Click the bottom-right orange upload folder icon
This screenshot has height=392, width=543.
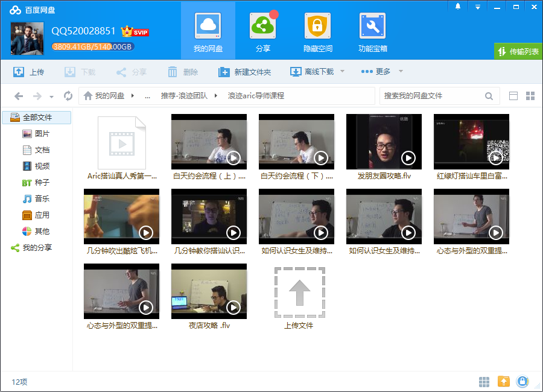click(x=504, y=381)
